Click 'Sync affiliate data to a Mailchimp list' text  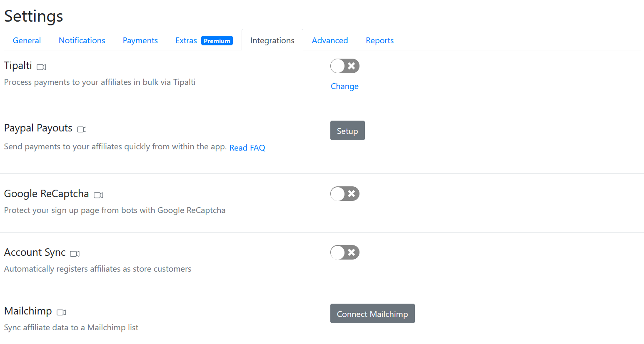[x=71, y=327]
